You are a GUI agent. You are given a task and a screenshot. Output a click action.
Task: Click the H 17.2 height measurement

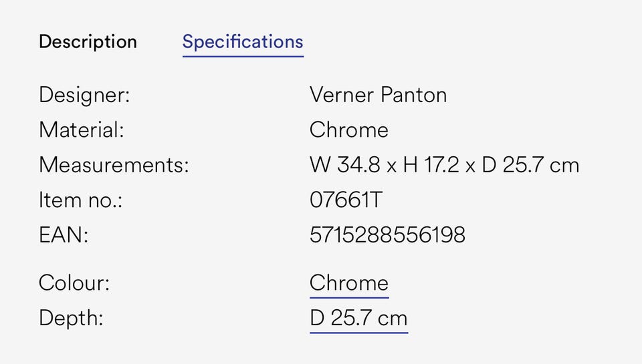tap(431, 165)
